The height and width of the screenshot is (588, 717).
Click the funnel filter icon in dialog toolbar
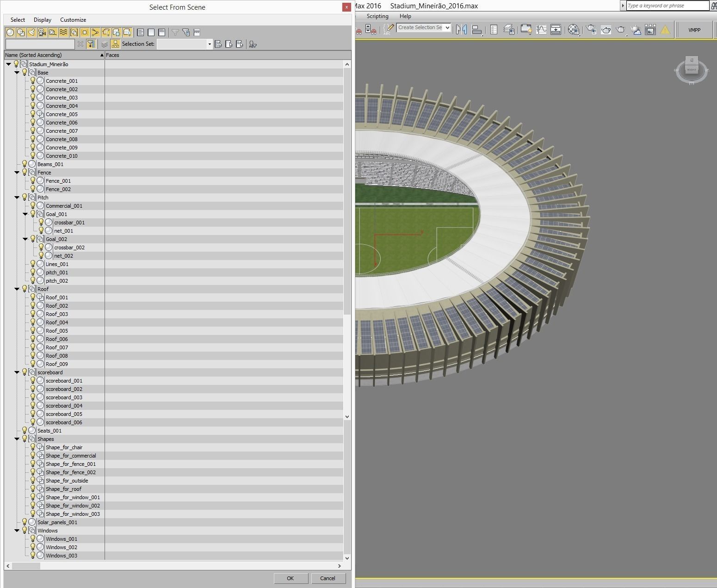(175, 32)
